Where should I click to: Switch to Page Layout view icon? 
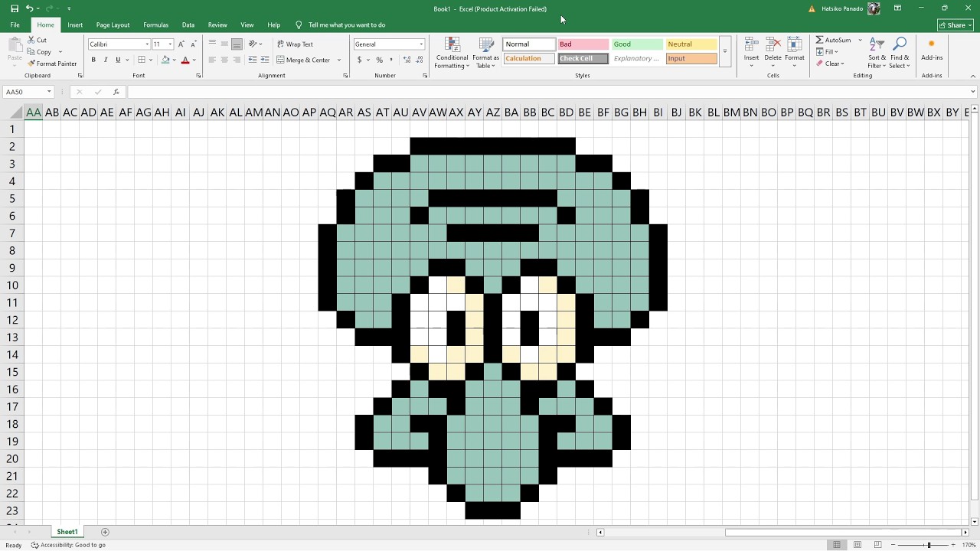857,545
